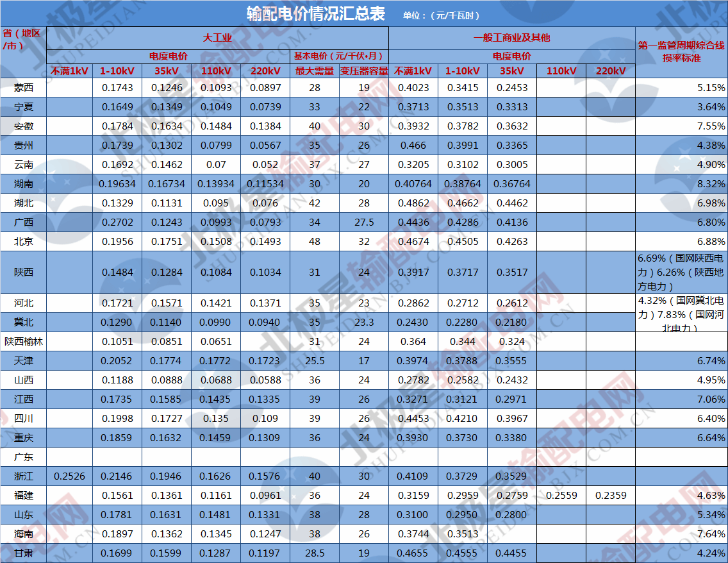Screen dimensions: 728x563
Task: Select the 8.32% loss rate for 湖南
Action: click(681, 183)
